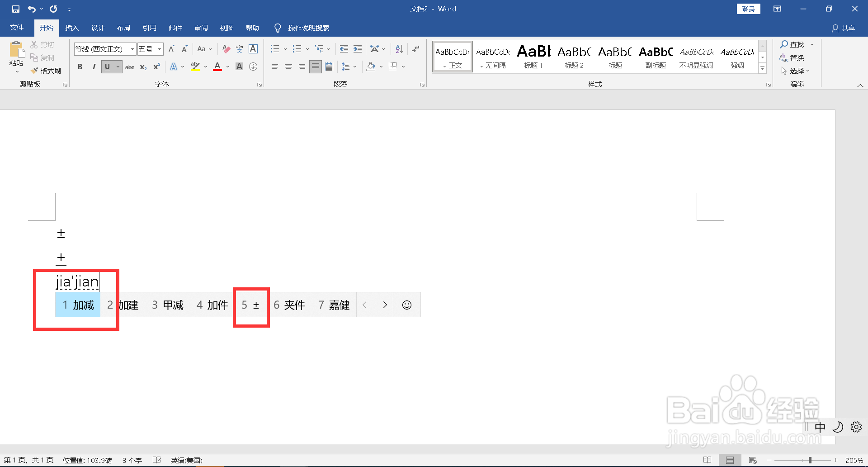Open line spacing options
The image size is (868, 467).
(349, 67)
